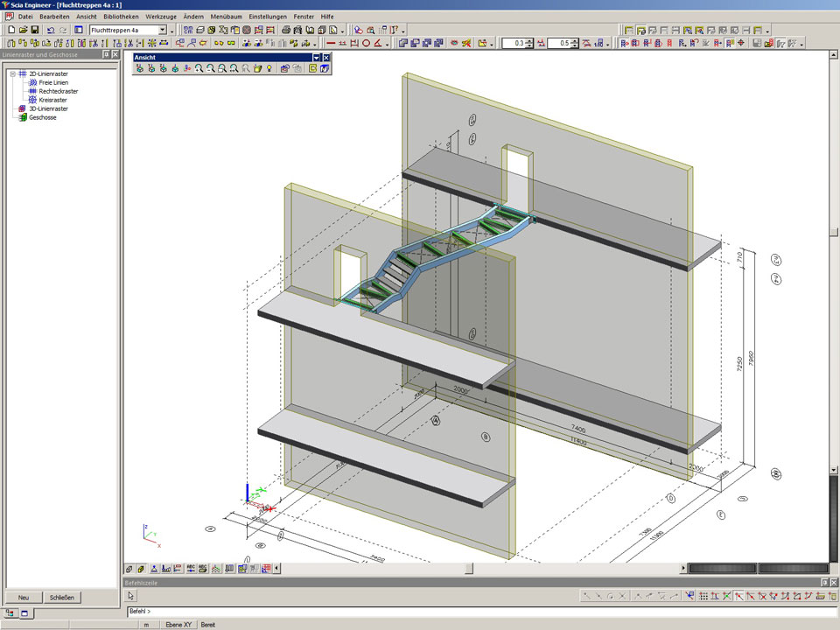Click the New document icon
Screen dimensions: 840x630
(x=11, y=30)
